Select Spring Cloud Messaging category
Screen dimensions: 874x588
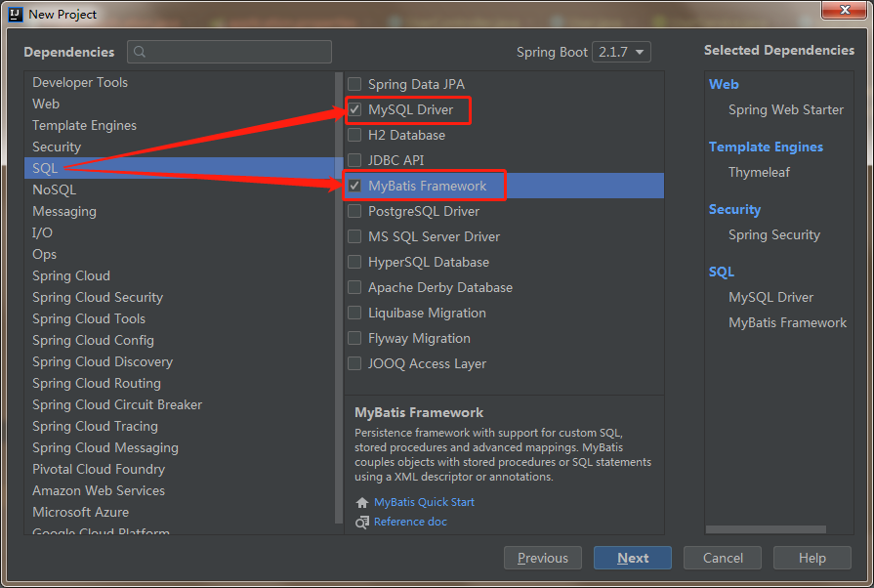coord(180,447)
